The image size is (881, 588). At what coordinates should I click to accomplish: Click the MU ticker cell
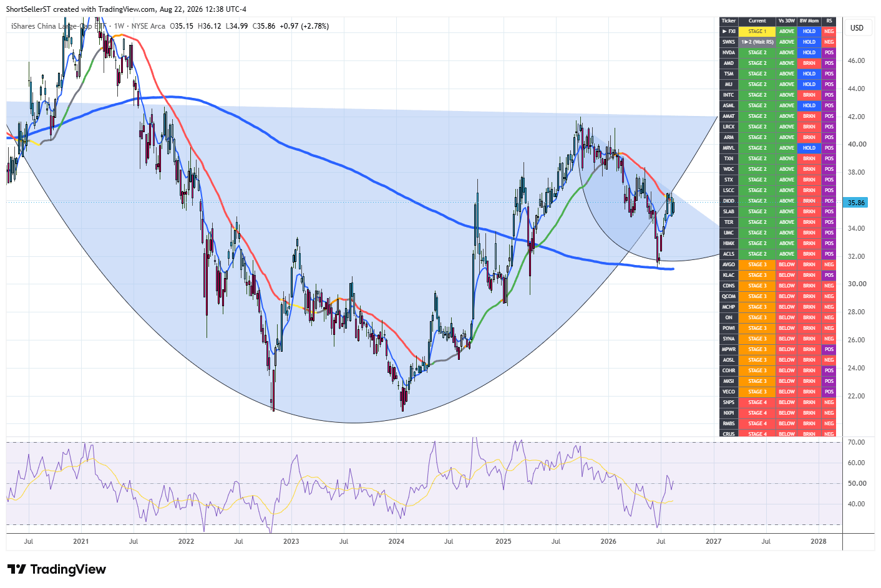pos(729,84)
